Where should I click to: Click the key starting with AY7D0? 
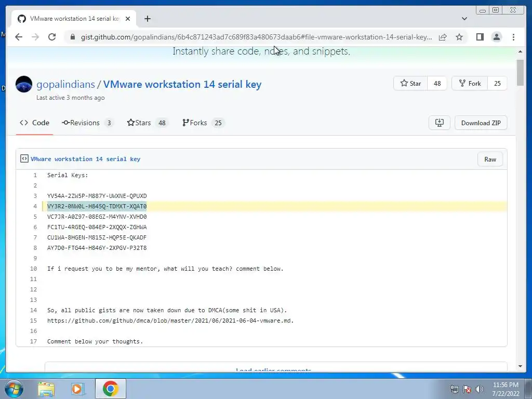click(97, 248)
